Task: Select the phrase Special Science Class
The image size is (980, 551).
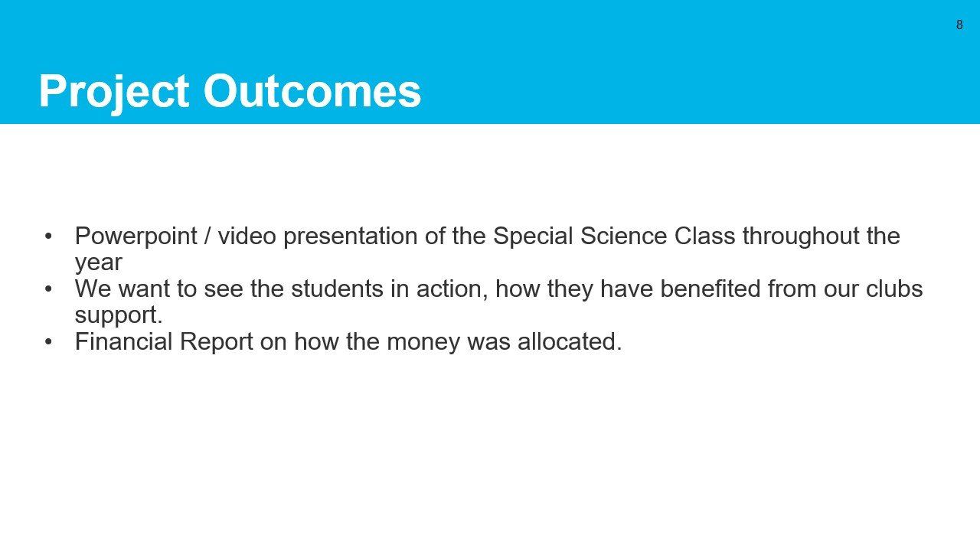Action: [x=614, y=236]
